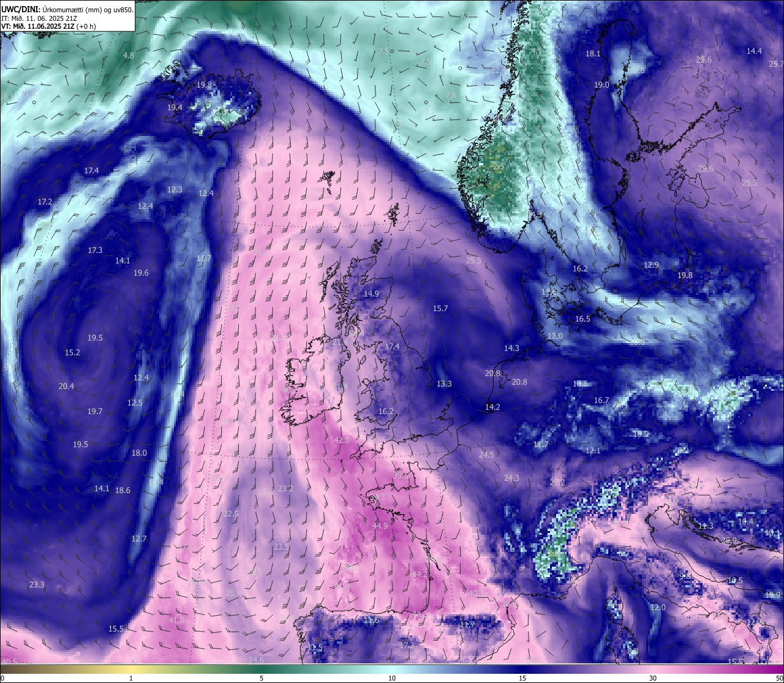The image size is (784, 683).
Task: Click the VT: Mið. 11.06.2025 21Z (+0 h) line
Action: pyautogui.click(x=48, y=26)
